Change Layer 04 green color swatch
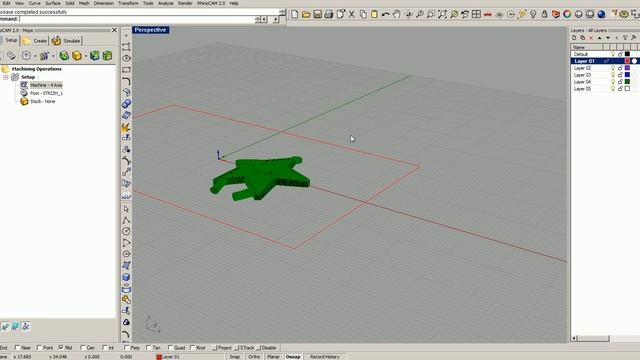Image resolution: width=640 pixels, height=360 pixels. 627,82
